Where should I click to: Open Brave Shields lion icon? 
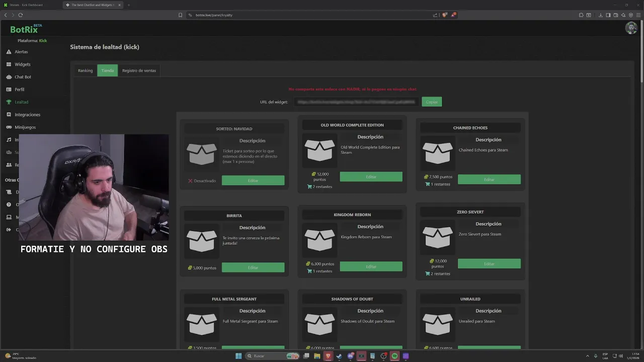[444, 15]
